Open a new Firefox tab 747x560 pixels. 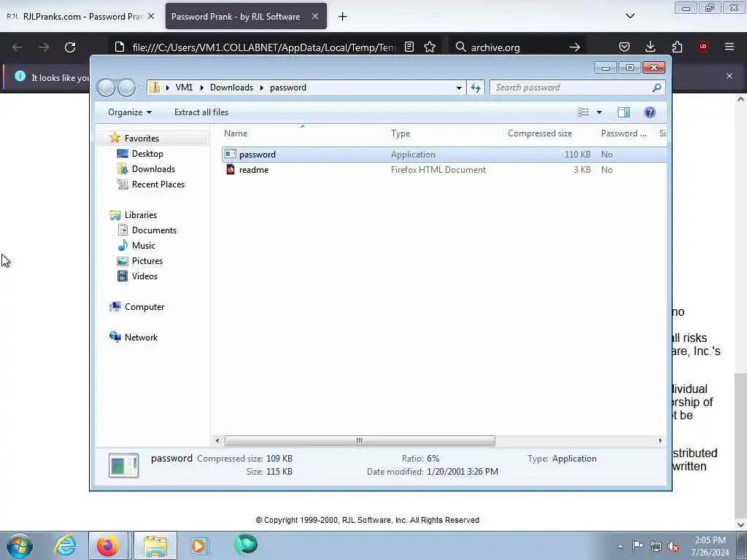pyautogui.click(x=343, y=17)
